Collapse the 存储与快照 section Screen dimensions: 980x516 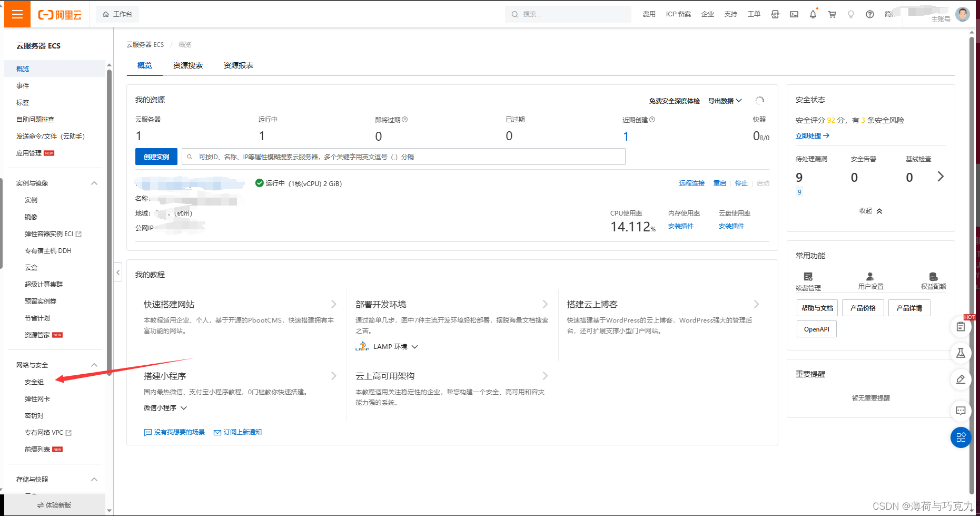[x=94, y=480]
